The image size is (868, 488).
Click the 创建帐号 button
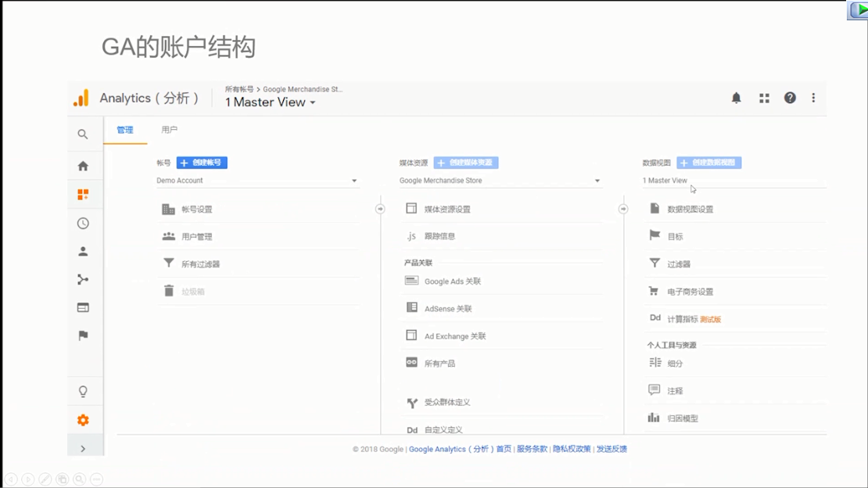pos(202,163)
